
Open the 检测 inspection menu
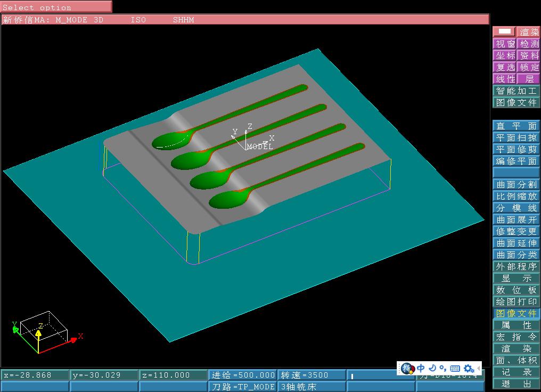[x=529, y=44]
